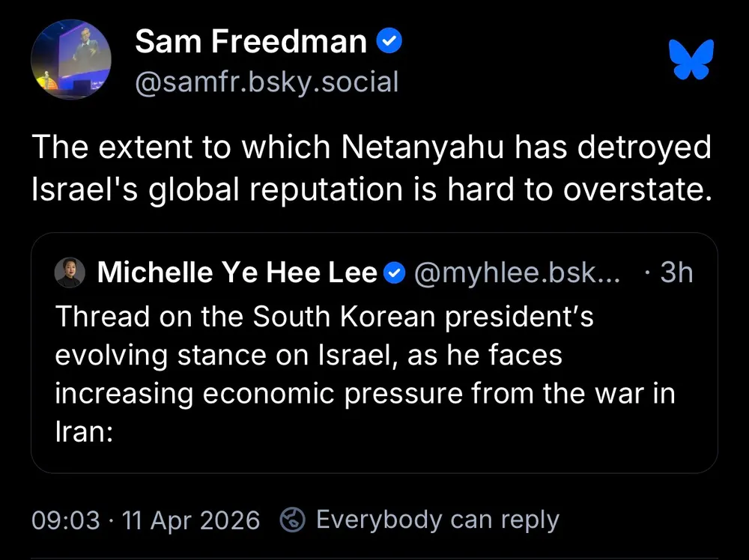The height and width of the screenshot is (560, 749).
Task: Click the 09:03 post time
Action: [66, 520]
